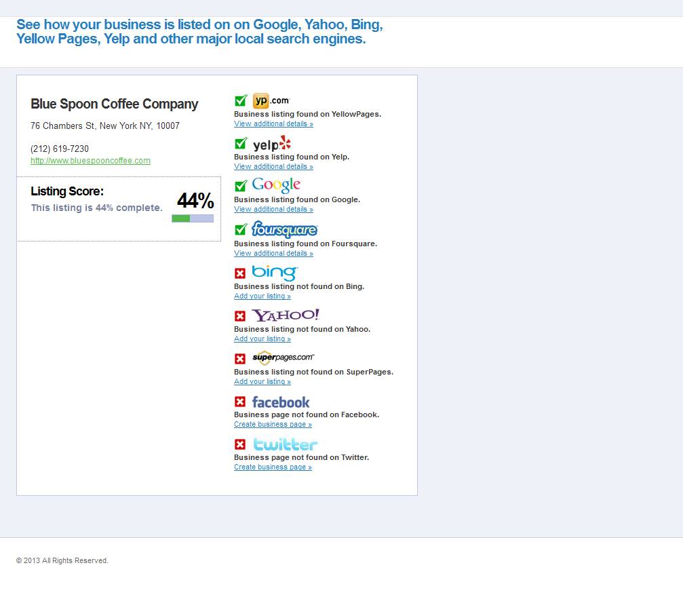Click red X icon beside Bing

pos(240,273)
